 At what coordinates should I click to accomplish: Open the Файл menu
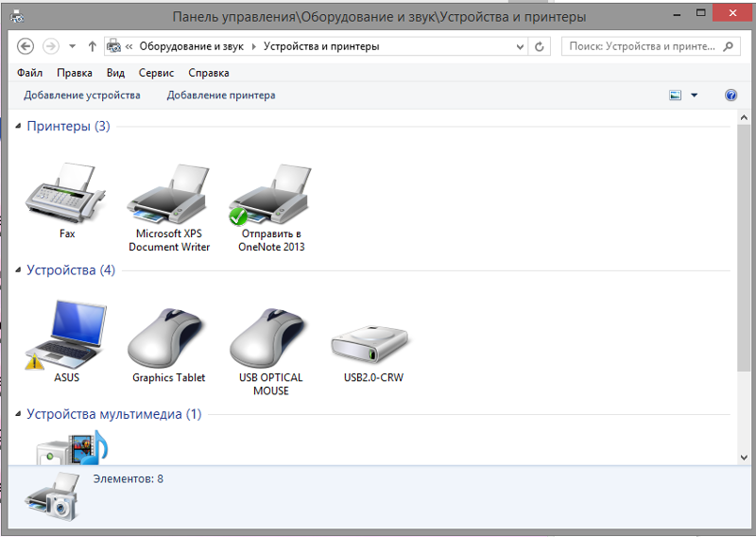[x=30, y=73]
